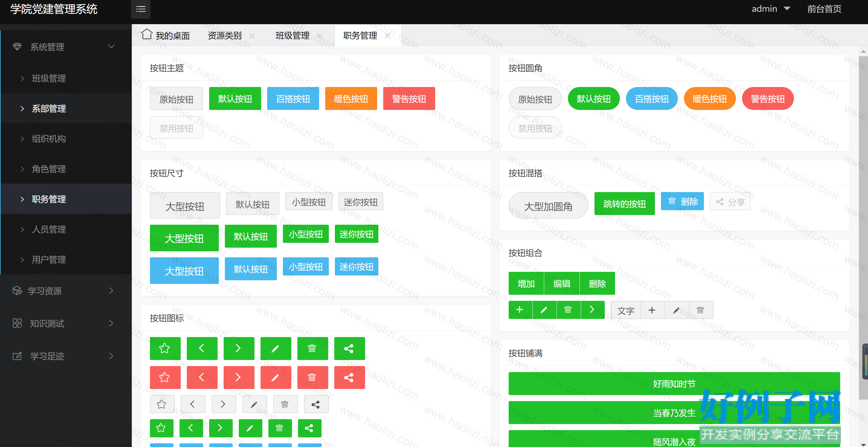Toggle the sidebar with the hamburger menu icon
The image size is (868, 447).
click(x=141, y=9)
